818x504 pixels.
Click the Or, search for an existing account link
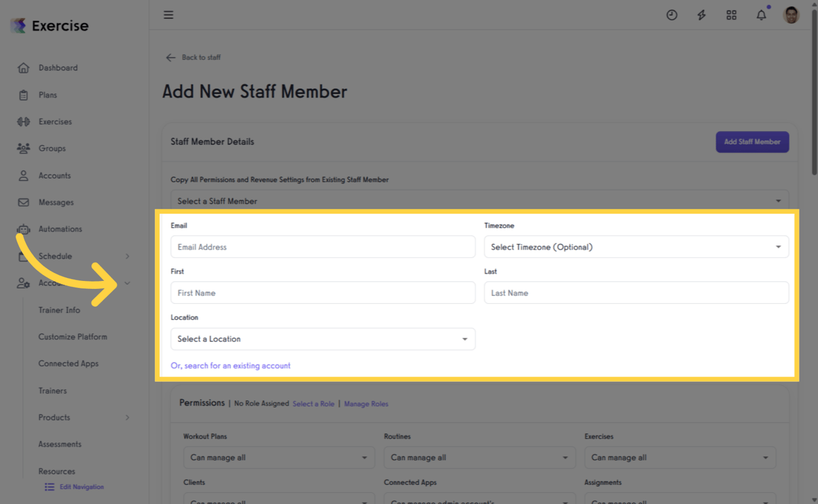pos(230,366)
